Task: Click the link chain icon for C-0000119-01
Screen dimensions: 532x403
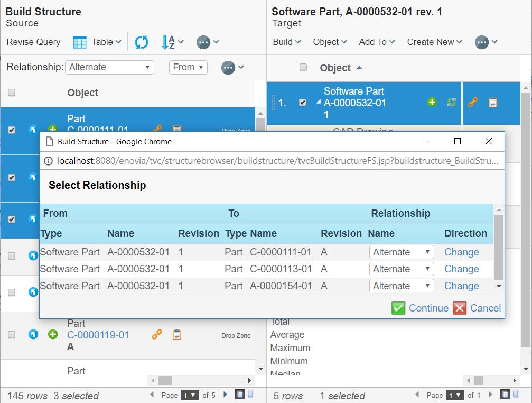Action: pos(157,334)
